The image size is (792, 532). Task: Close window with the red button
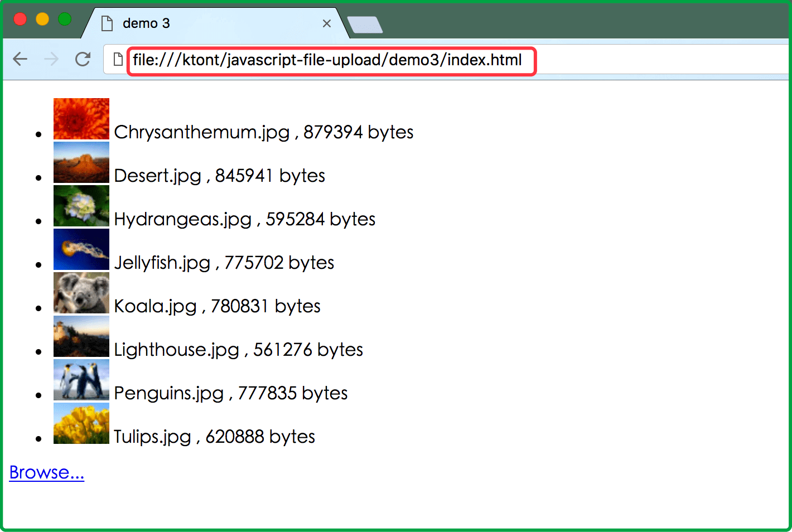click(20, 19)
